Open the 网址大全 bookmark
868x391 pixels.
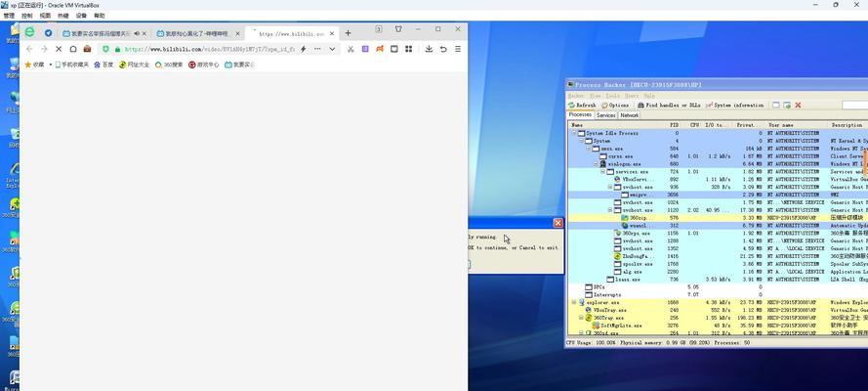click(x=134, y=65)
